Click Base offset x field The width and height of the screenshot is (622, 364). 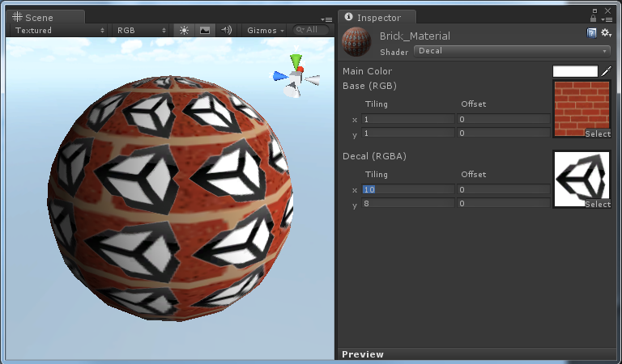[x=504, y=119]
